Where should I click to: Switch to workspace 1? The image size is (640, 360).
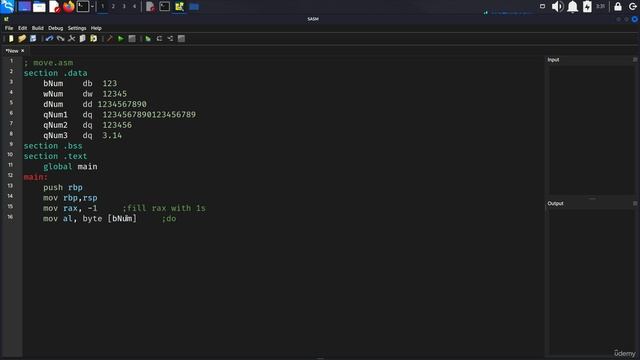(102, 7)
